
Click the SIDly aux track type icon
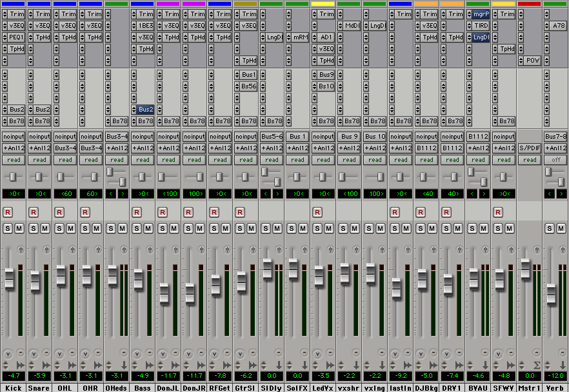point(279,365)
